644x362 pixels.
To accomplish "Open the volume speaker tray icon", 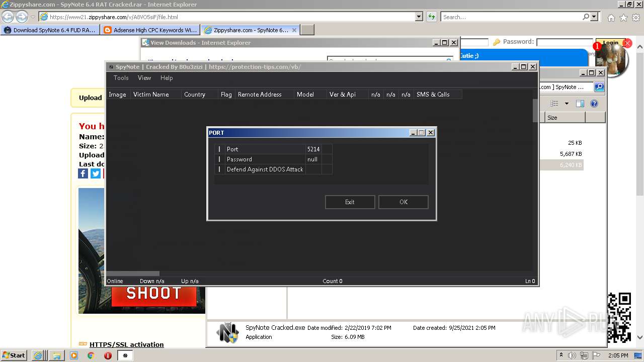I will click(572, 355).
